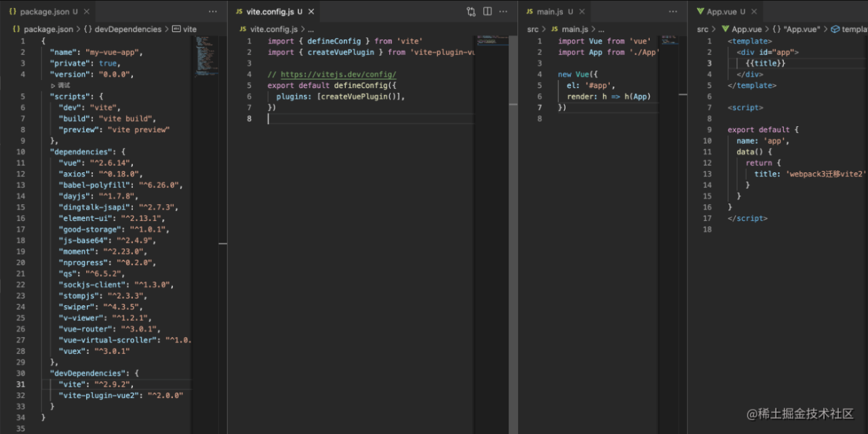Open the vite breadcrumb in package.json
This screenshot has width=868, height=434.
pyautogui.click(x=190, y=29)
